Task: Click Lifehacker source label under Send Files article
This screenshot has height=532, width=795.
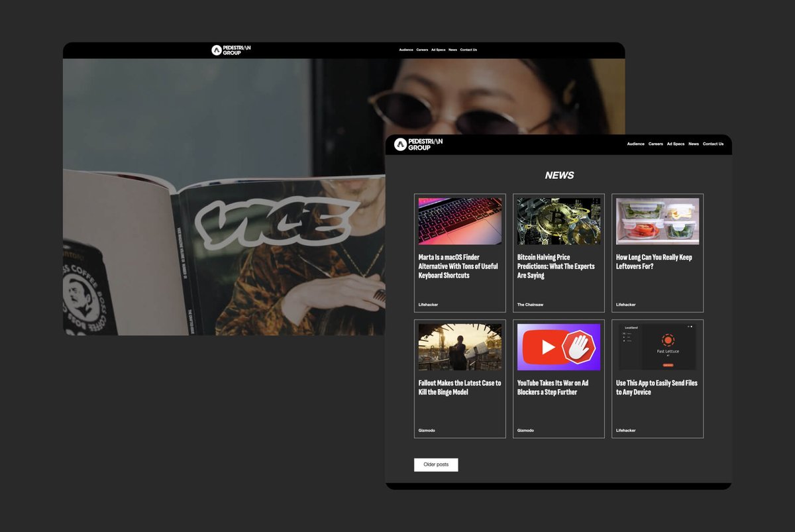Action: coord(625,431)
